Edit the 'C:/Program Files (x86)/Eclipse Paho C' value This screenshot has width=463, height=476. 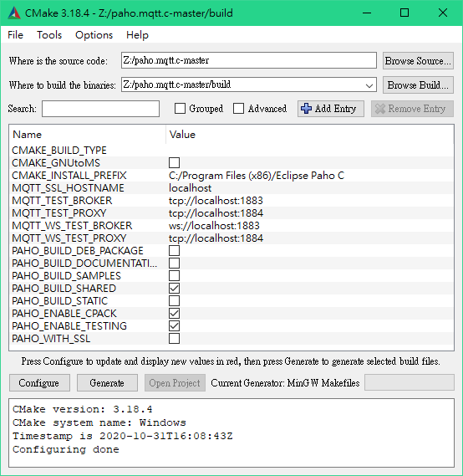(257, 176)
